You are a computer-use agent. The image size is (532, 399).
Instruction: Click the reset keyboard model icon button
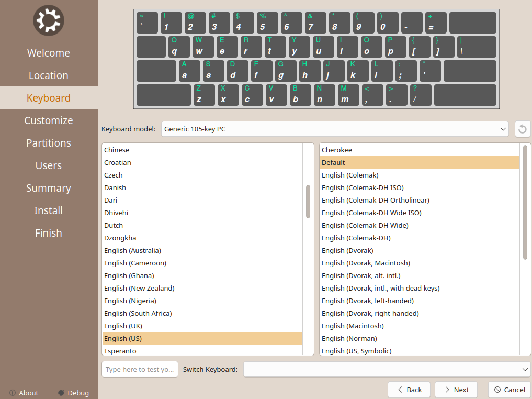[523, 129]
